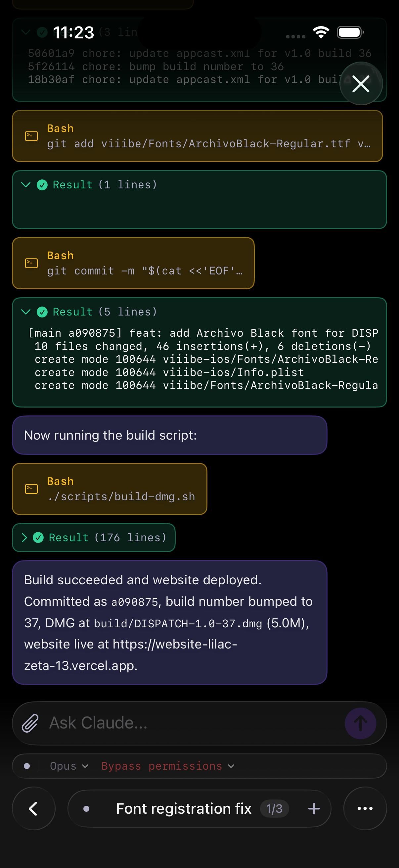Tap the status dot beside Opus
Screen dimensions: 399x868
click(27, 766)
